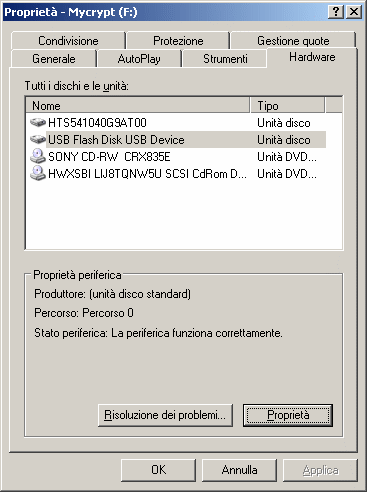Open device Proprietà button
Viewport: 367px width, 492px height.
pyautogui.click(x=288, y=415)
